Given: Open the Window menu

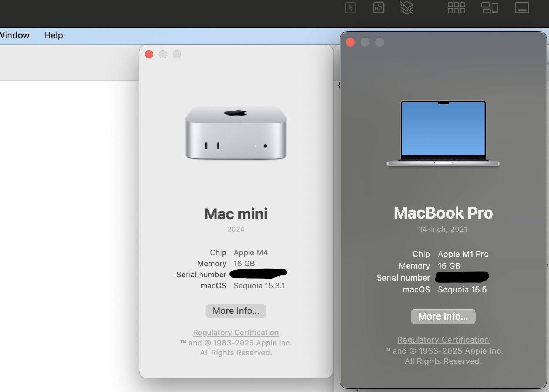Looking at the screenshot, I should click(14, 35).
